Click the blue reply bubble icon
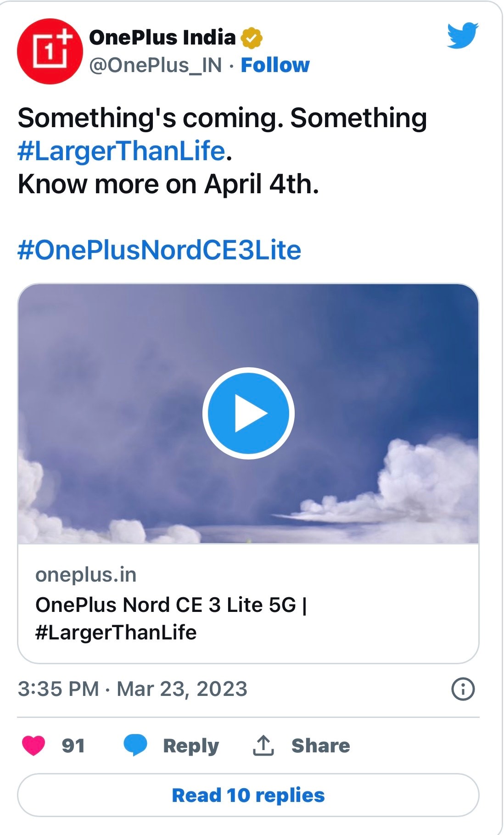The width and height of the screenshot is (504, 835). [135, 745]
